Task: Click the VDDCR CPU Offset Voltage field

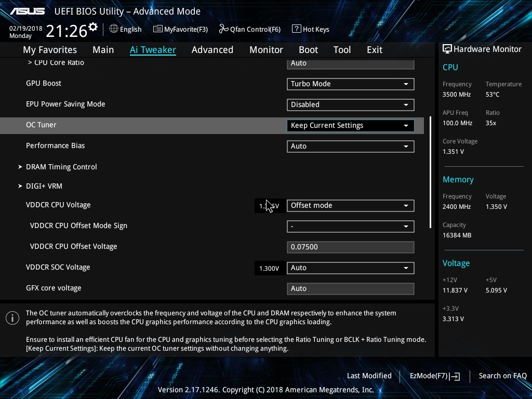Action: [x=351, y=247]
